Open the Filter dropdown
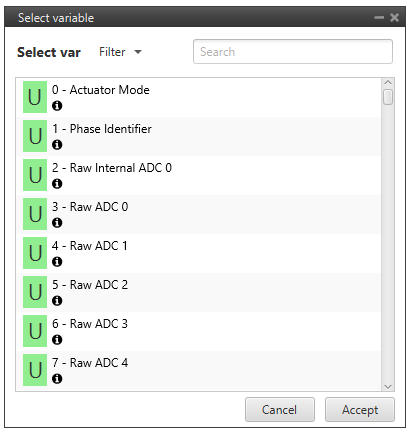The image size is (412, 432). 120,52
